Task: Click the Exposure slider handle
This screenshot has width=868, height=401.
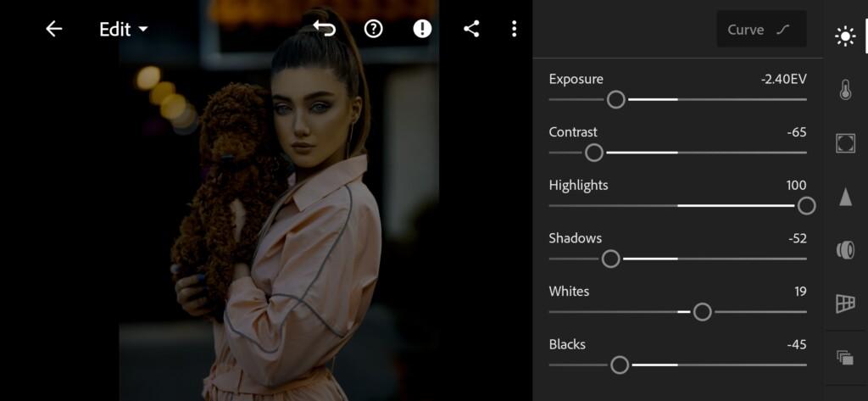Action: coord(615,100)
